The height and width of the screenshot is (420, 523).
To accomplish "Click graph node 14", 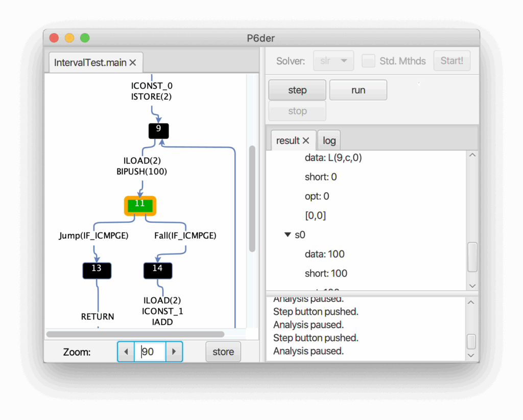I will [x=157, y=269].
